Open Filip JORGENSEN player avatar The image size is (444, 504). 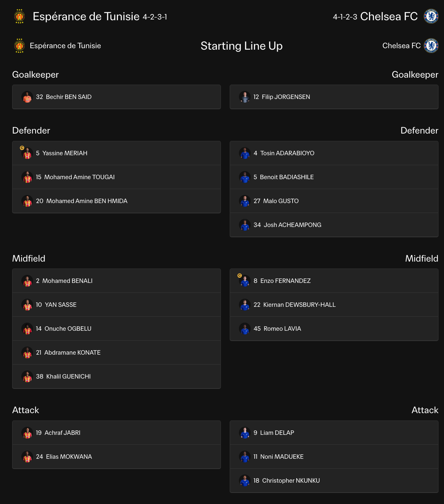tap(245, 97)
